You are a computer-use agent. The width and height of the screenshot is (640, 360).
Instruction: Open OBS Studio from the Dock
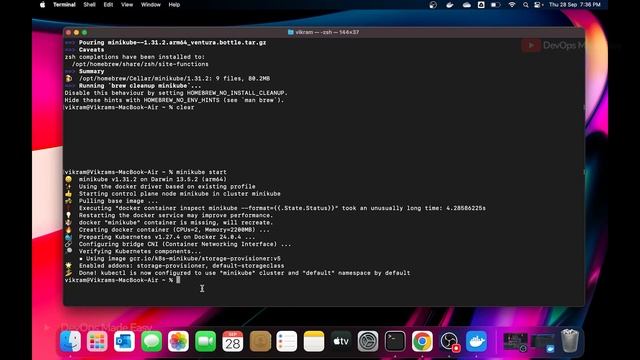click(x=449, y=341)
